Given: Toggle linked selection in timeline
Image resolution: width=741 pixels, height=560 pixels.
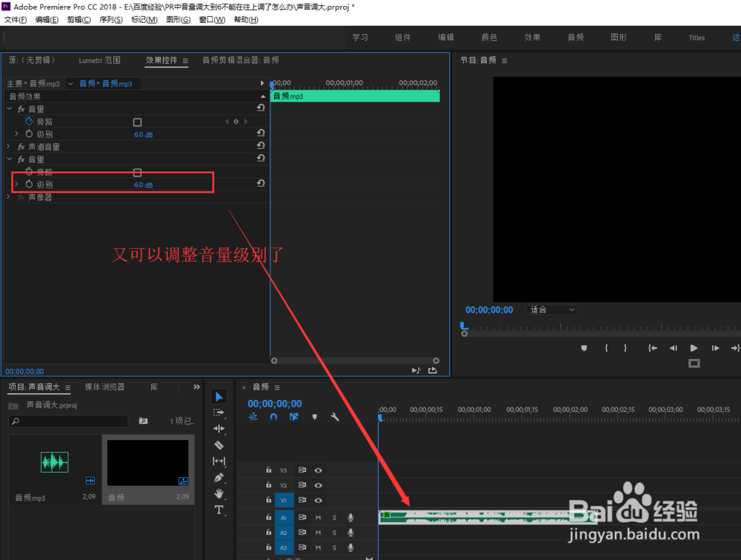Looking at the screenshot, I should pos(294,417).
